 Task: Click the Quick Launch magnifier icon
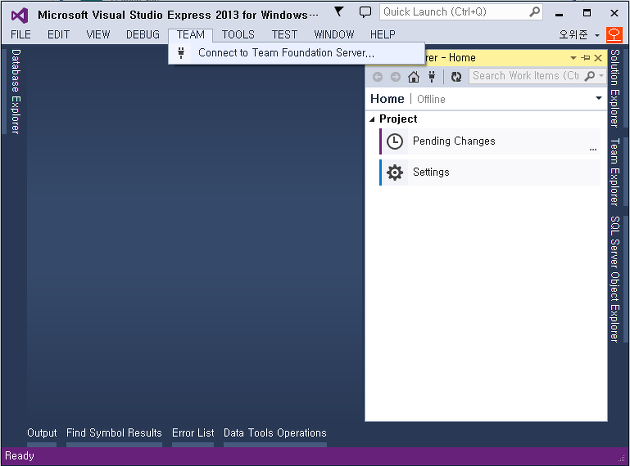(534, 12)
